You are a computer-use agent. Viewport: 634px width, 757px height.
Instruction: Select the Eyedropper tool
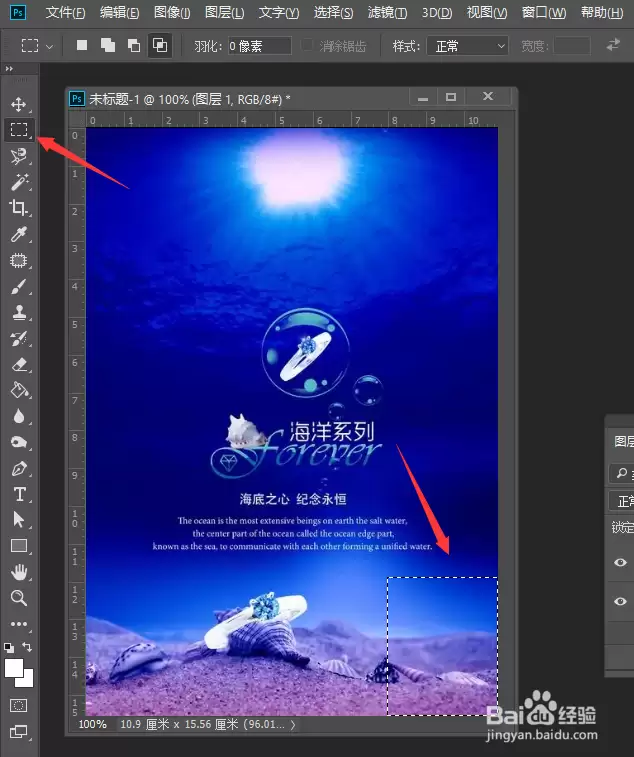point(19,234)
